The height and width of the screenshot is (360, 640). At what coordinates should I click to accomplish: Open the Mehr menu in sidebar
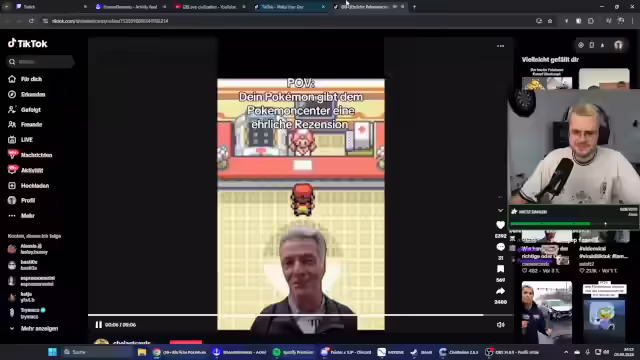point(21,216)
